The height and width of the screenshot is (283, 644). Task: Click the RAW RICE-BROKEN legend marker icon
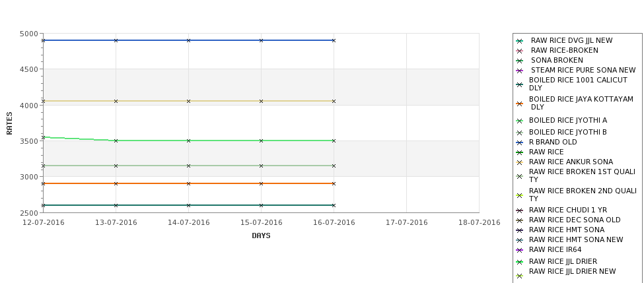click(519, 51)
